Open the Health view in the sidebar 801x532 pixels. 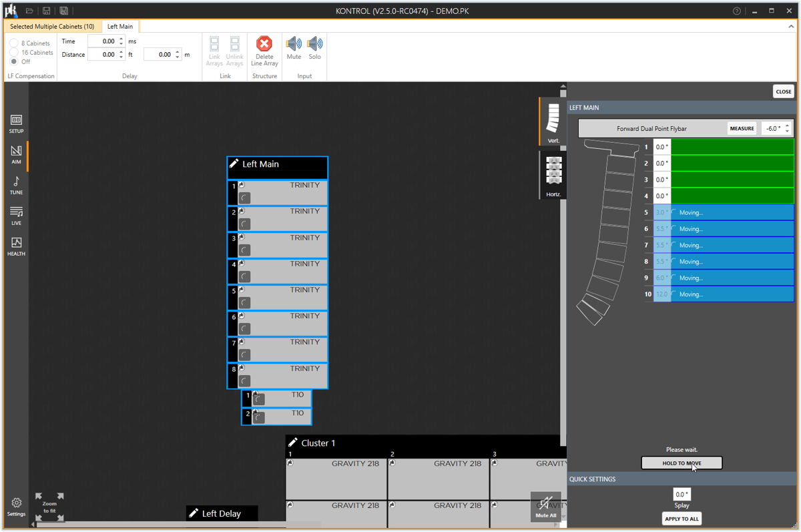16,246
